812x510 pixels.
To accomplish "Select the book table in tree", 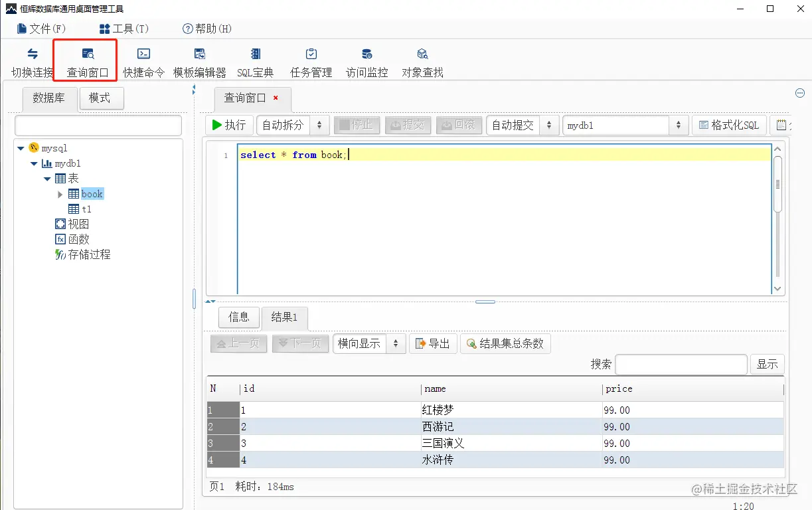I will coord(92,194).
